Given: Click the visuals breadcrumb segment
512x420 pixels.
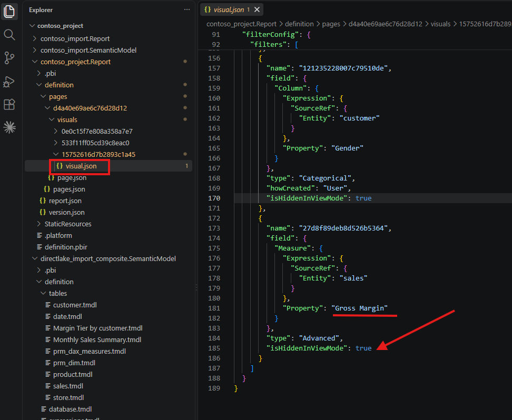Looking at the screenshot, I should click(x=440, y=24).
